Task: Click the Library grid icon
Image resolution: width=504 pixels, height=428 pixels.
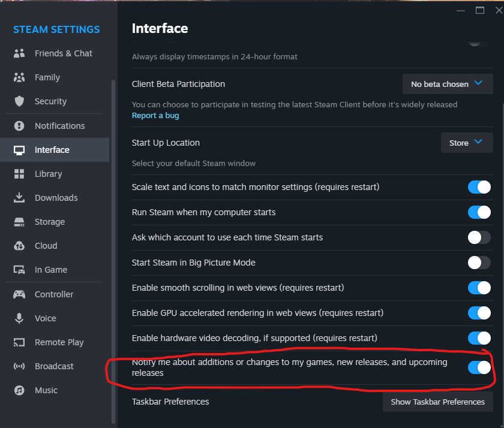Action: tap(19, 174)
